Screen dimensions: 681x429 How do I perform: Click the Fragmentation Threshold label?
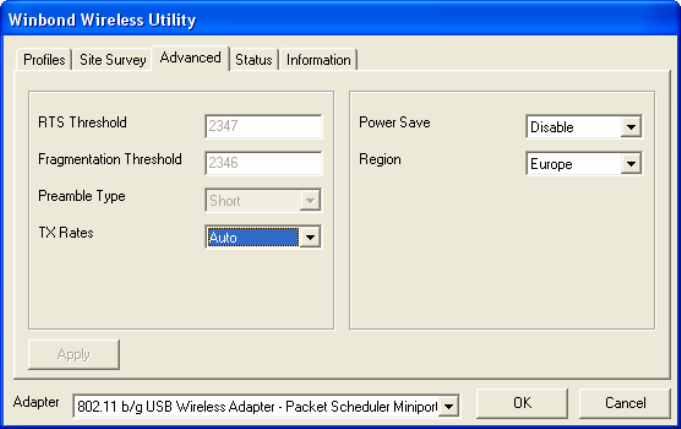(110, 159)
